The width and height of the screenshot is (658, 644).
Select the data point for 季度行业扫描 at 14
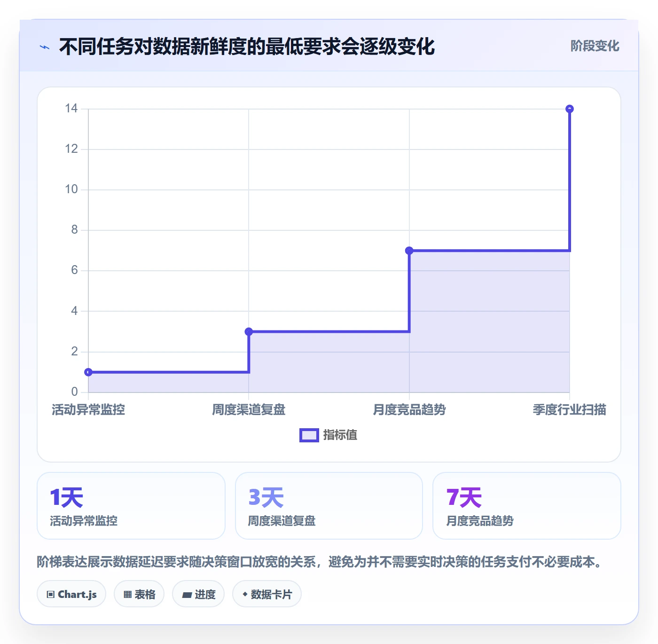pos(570,109)
